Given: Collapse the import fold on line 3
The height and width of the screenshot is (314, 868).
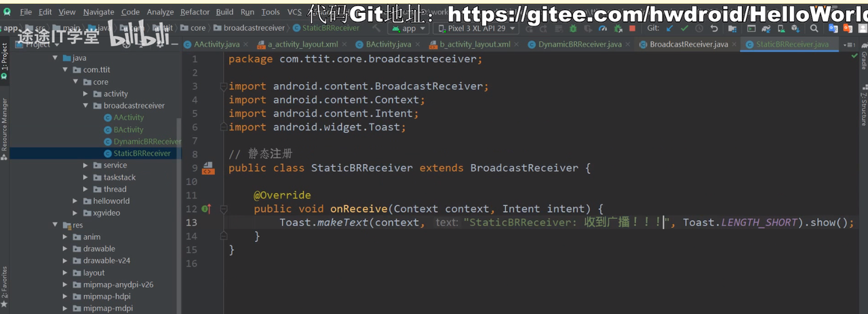Looking at the screenshot, I should click(223, 86).
